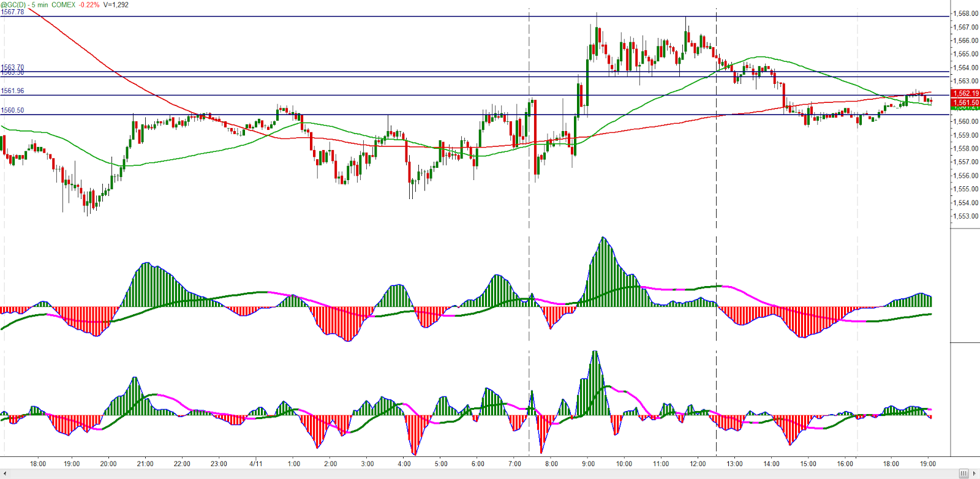Click the 1,568.00 price axis label
Image resolution: width=980 pixels, height=479 pixels.
[966, 13]
